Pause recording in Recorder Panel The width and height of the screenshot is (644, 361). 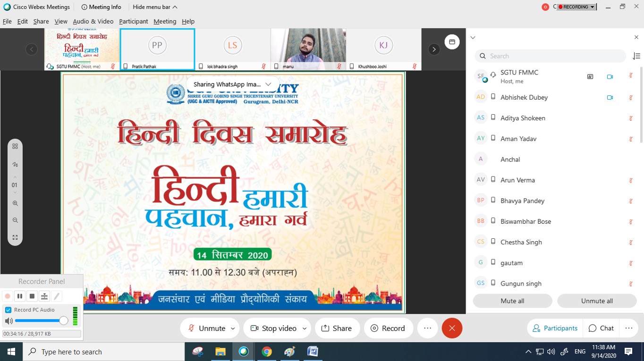coord(20,296)
